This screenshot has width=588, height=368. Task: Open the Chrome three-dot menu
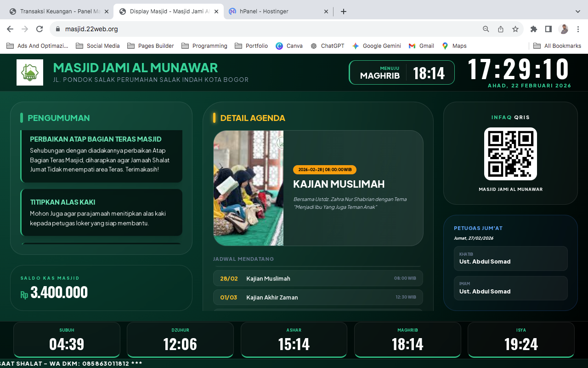(578, 29)
